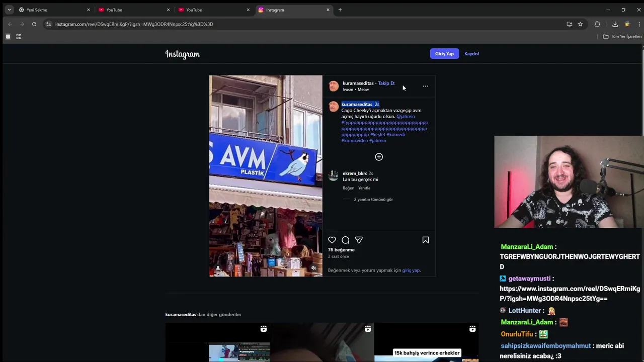Reply to the comment via Yanıtla

point(364,188)
